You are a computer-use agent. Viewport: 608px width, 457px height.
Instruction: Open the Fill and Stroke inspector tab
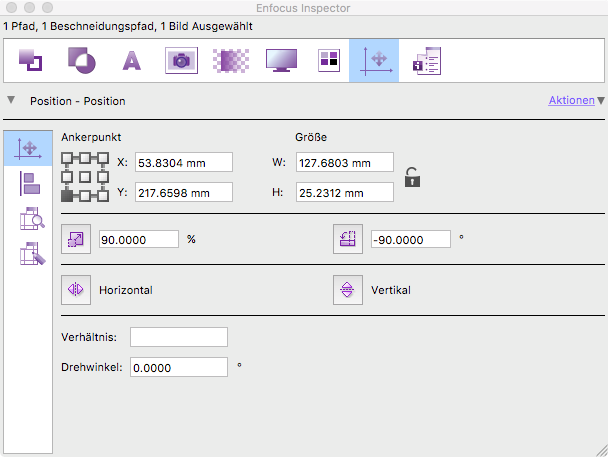click(x=30, y=60)
